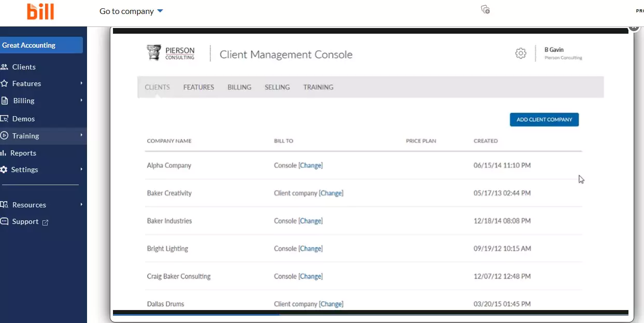The image size is (644, 323).
Task: Expand the Billing submenu arrow
Action: pyautogui.click(x=81, y=100)
